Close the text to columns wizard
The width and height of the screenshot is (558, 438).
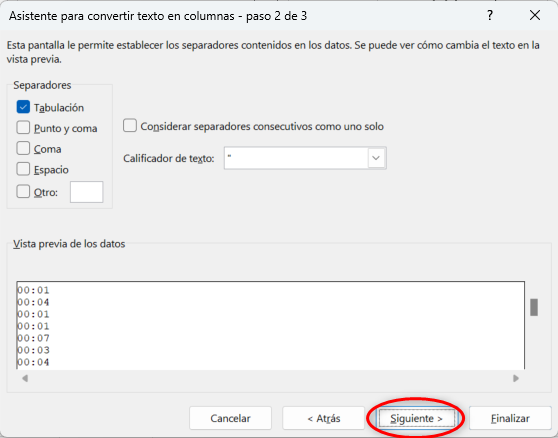535,15
